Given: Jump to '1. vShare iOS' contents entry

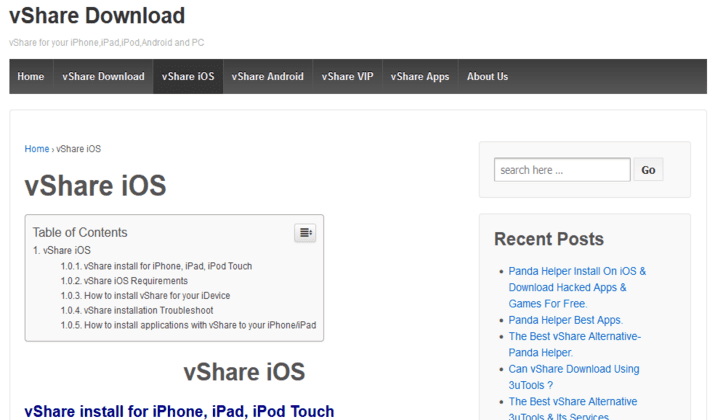Looking at the screenshot, I should point(62,250).
